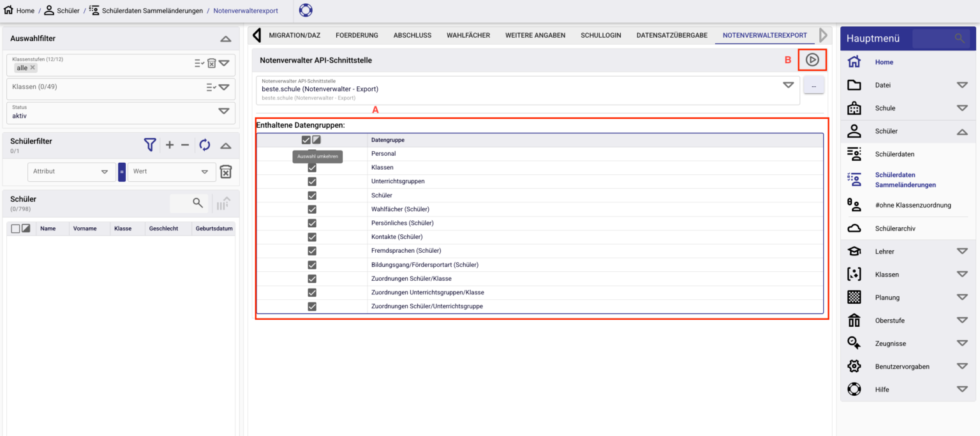The image size is (980, 436).
Task: Click the three-dots button beside API-Schnittstelle
Action: 813,85
